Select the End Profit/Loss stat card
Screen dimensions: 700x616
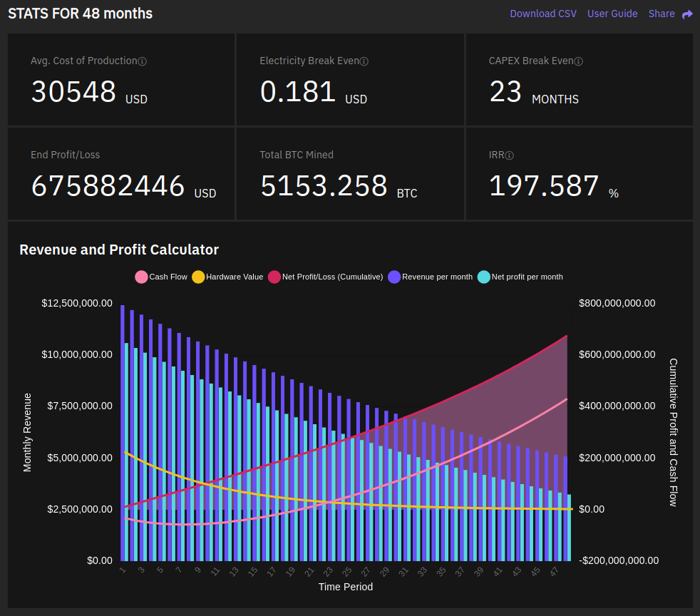click(120, 173)
